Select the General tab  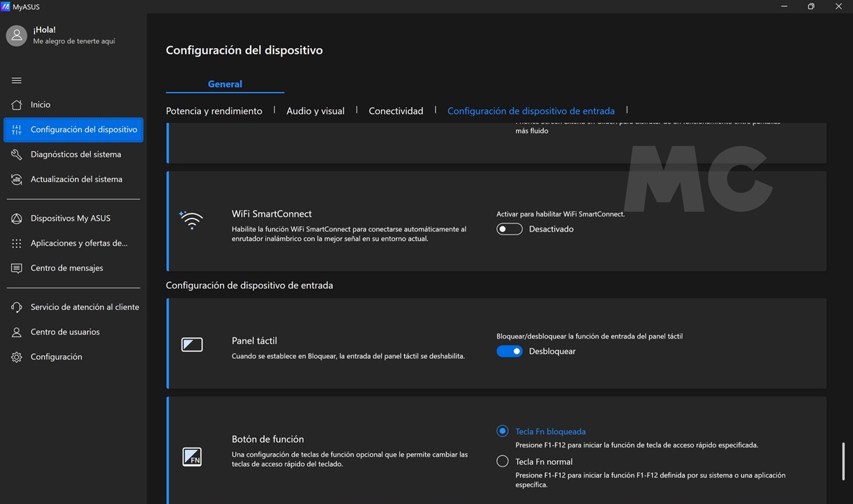click(225, 84)
